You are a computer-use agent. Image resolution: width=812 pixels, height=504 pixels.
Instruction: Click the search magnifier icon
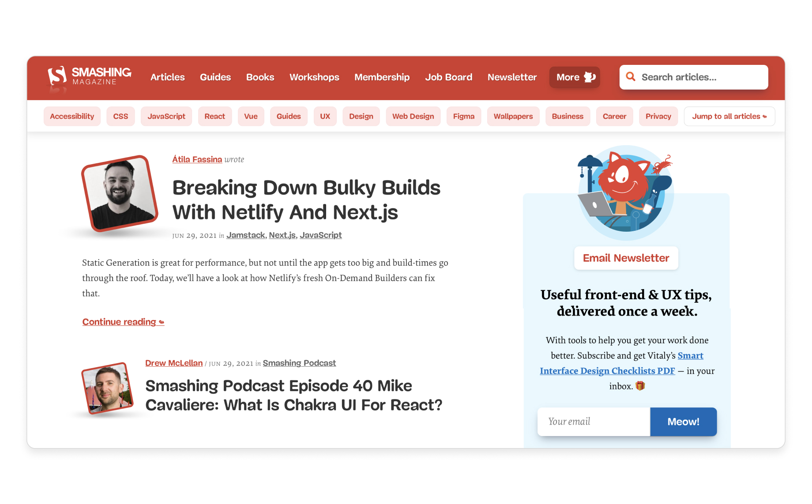pyautogui.click(x=631, y=77)
